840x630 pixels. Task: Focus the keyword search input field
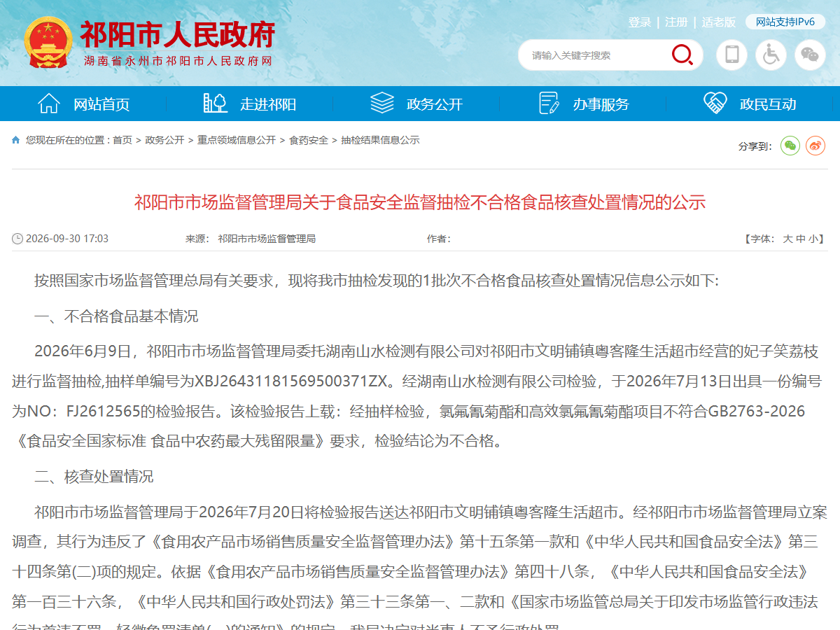pos(595,55)
